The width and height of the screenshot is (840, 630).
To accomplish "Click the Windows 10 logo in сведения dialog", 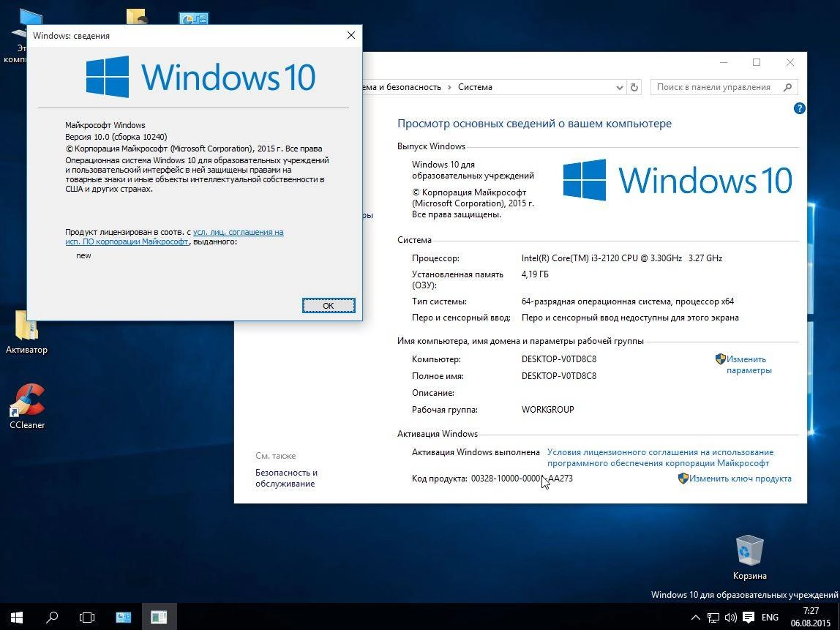I will point(201,77).
